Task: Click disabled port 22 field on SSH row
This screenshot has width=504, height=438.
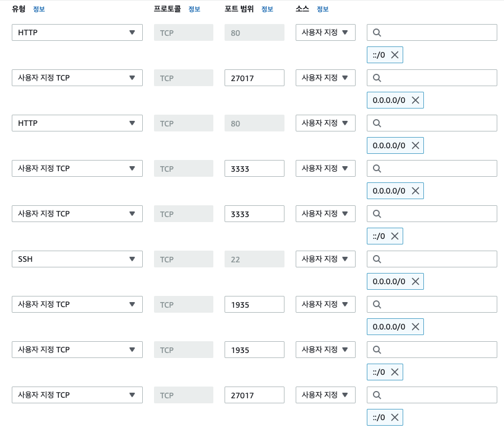Action: tap(254, 259)
